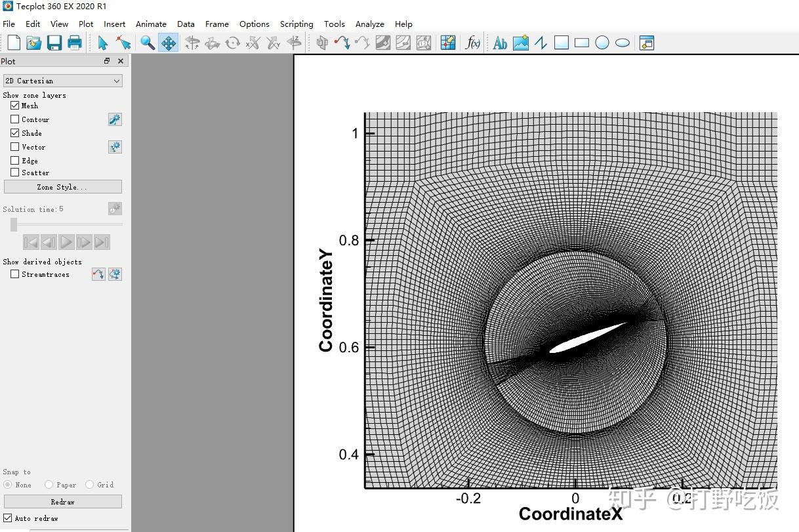
Task: Activate the Zoom magnifier tool
Action: [148, 43]
